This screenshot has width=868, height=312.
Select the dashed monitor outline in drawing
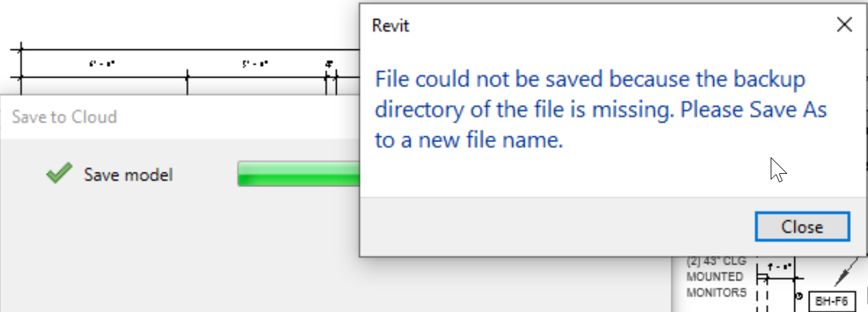coord(763,296)
